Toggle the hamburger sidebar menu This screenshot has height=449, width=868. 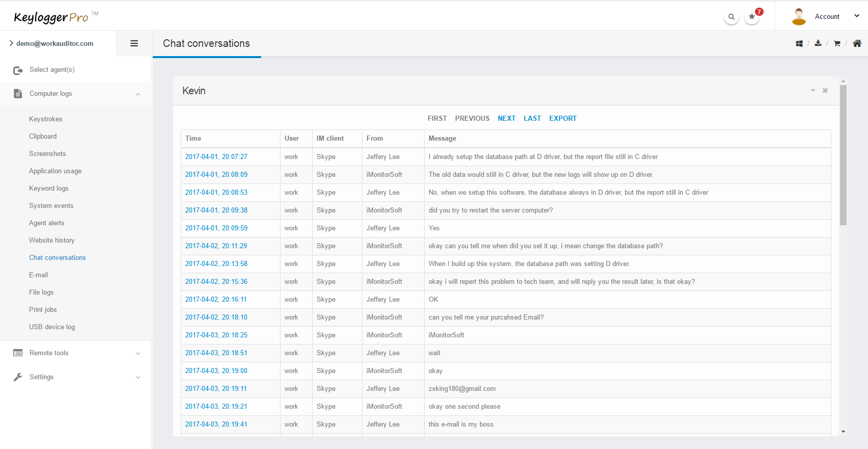point(134,43)
